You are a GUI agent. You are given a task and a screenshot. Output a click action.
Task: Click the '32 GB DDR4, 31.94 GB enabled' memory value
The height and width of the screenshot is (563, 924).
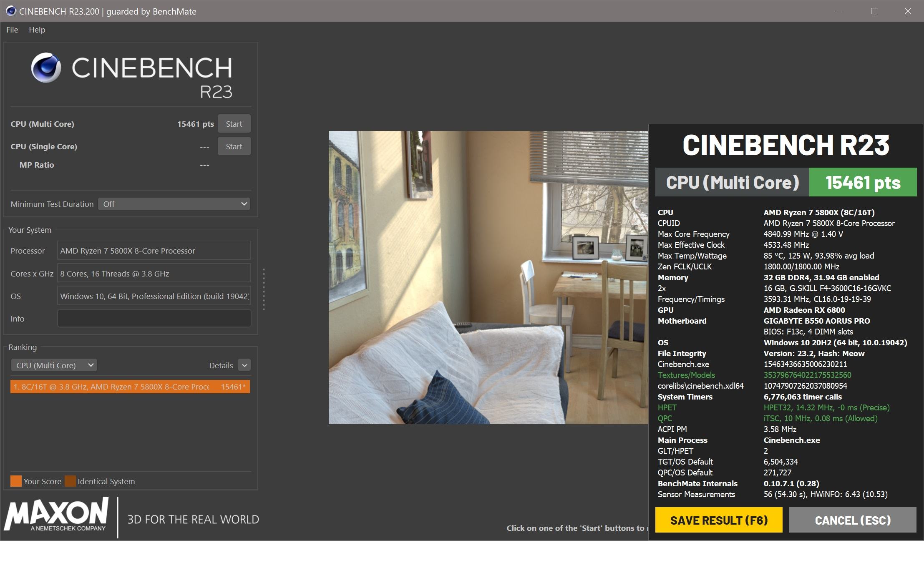[821, 277]
